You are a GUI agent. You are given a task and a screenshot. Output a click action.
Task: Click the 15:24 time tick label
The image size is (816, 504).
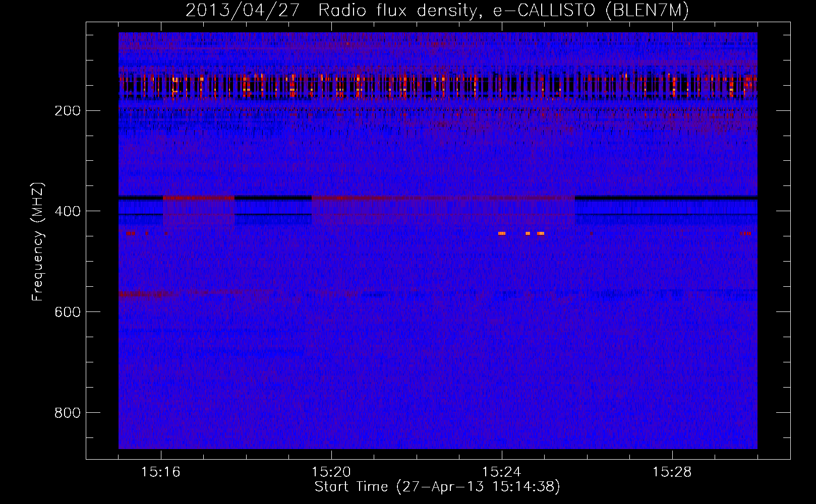tap(502, 472)
